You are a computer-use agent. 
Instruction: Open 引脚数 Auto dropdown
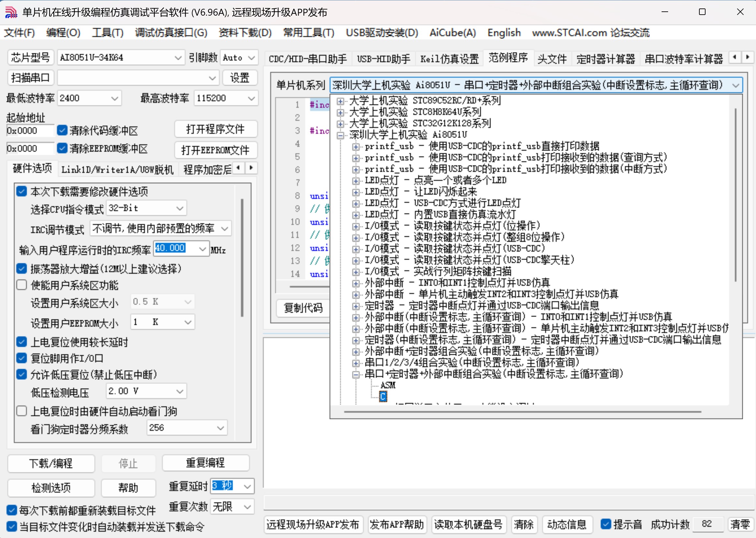[x=239, y=58]
